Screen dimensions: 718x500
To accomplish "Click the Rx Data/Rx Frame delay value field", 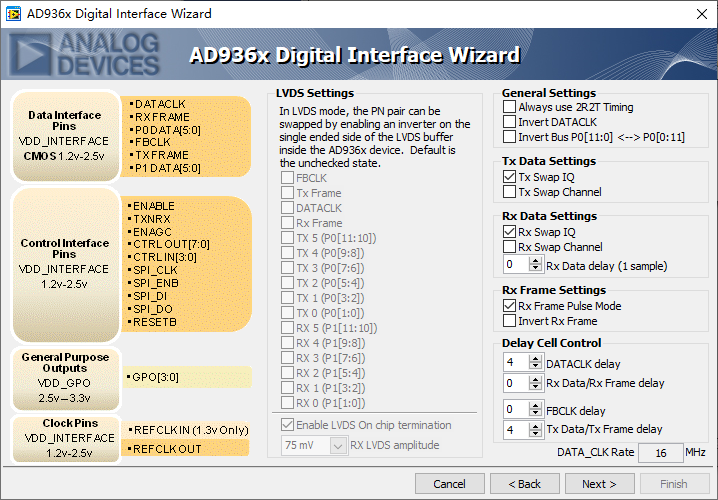I will (516, 382).
